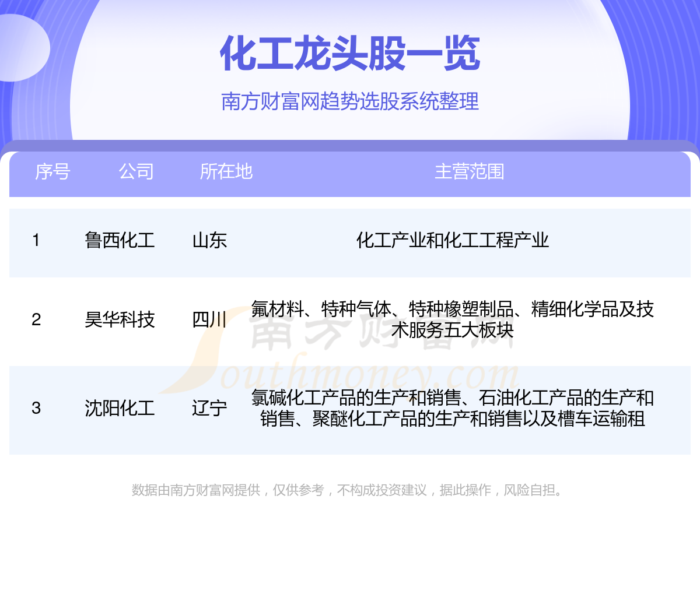Screen dimensions: 700x612
Task: Click the 序号 column header
Action: (52, 171)
